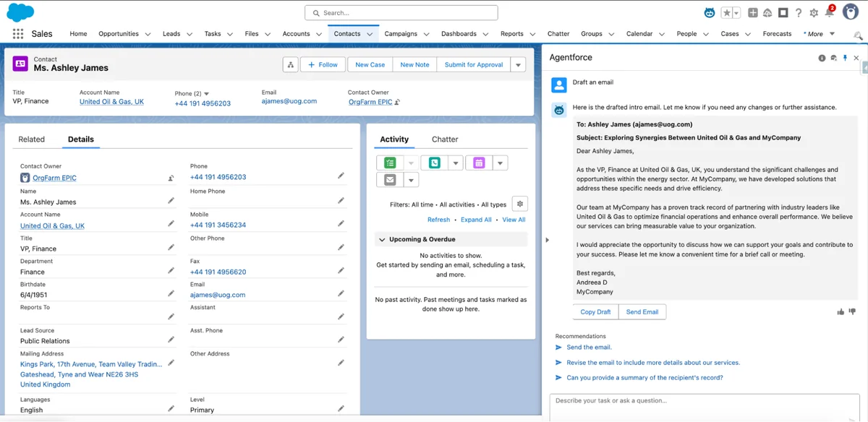Focus the global Search box

[401, 13]
